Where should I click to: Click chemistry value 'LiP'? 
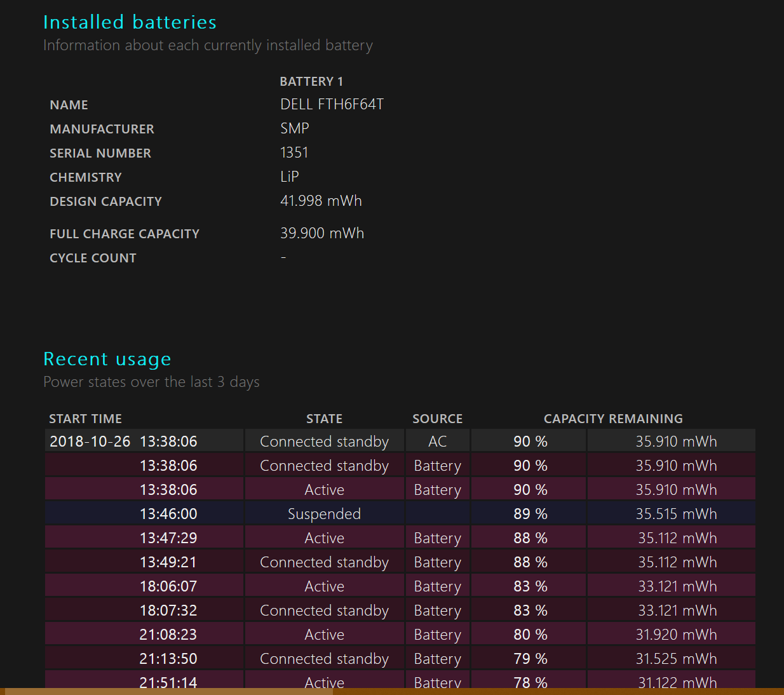(x=290, y=177)
